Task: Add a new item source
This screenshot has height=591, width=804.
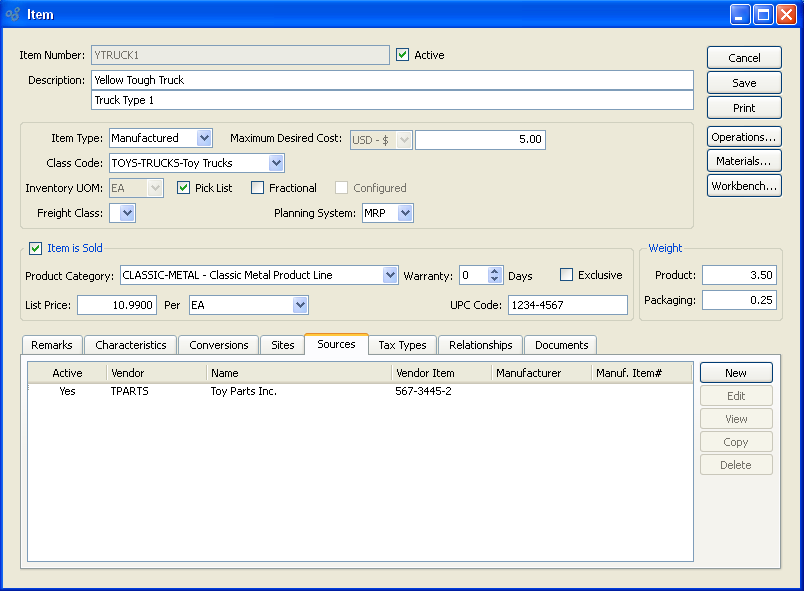Action: click(x=736, y=373)
